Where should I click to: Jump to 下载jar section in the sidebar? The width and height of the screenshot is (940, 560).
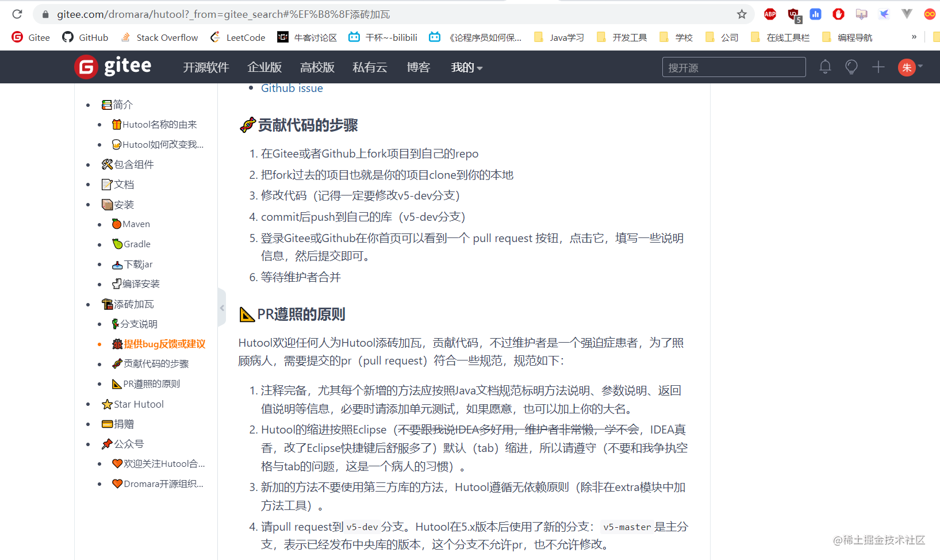tap(132, 264)
